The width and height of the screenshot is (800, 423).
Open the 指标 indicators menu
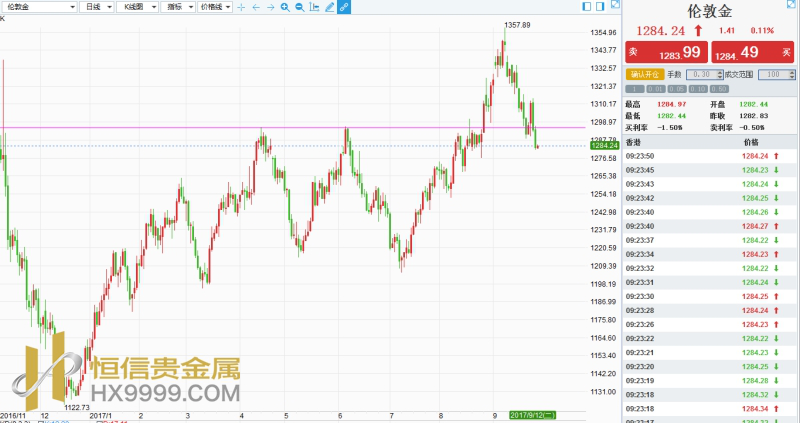176,7
